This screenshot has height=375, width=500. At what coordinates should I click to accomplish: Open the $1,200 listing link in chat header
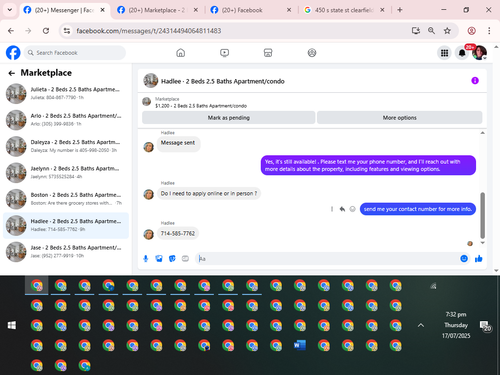201,106
